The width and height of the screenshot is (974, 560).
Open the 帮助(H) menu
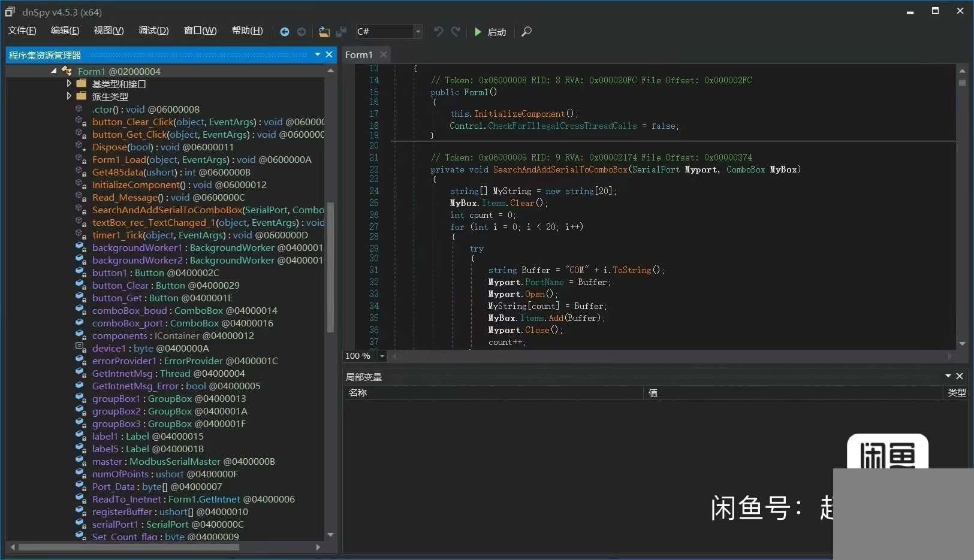pos(247,31)
